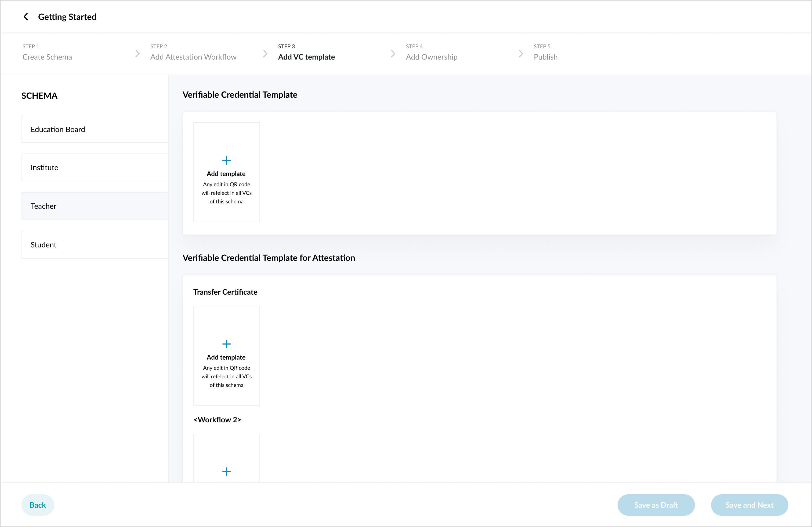The height and width of the screenshot is (527, 812).
Task: Click the back arrow beside Getting Started
Action: pyautogui.click(x=26, y=17)
